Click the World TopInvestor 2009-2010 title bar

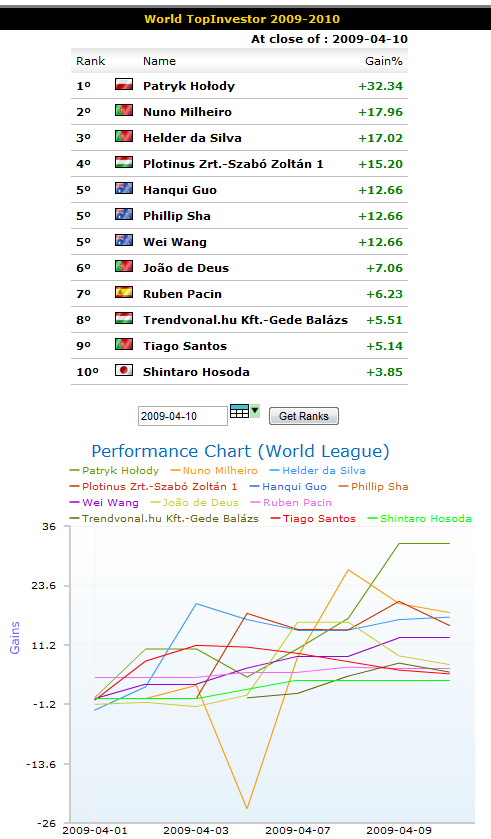pos(242,19)
